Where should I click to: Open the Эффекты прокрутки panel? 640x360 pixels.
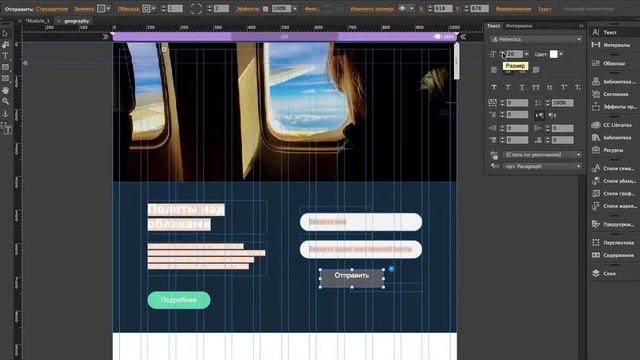coord(614,107)
